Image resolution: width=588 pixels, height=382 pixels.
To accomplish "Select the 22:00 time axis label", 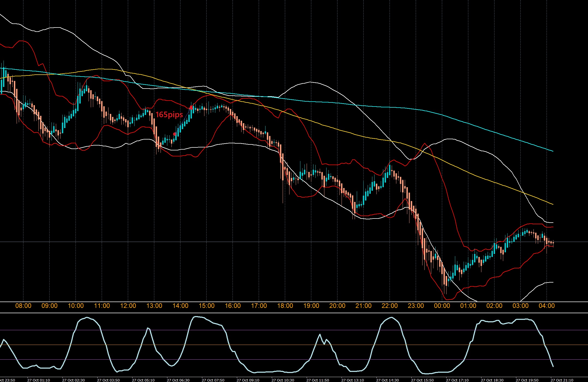I will [x=390, y=306].
